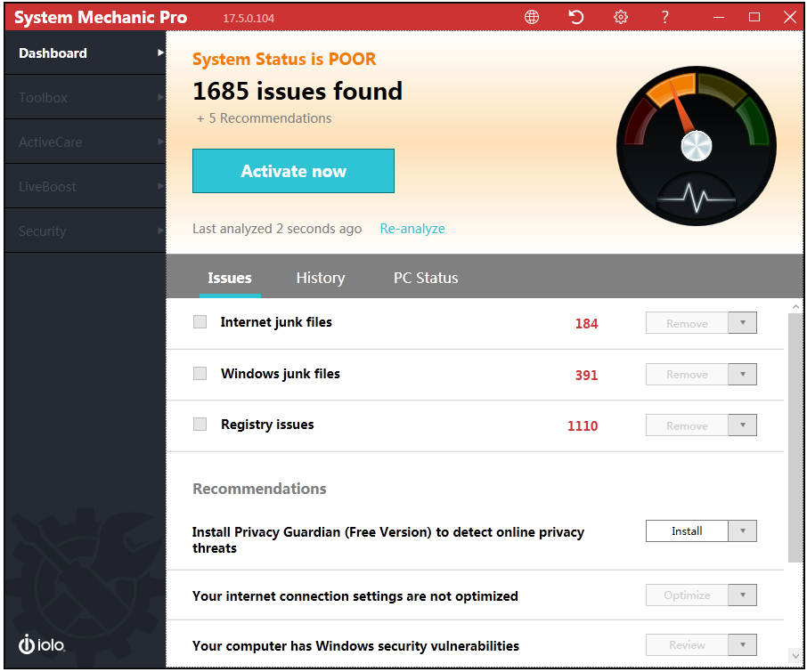This screenshot has height=672, width=807.
Task: Check the Internet junk files checkbox
Action: 200,322
